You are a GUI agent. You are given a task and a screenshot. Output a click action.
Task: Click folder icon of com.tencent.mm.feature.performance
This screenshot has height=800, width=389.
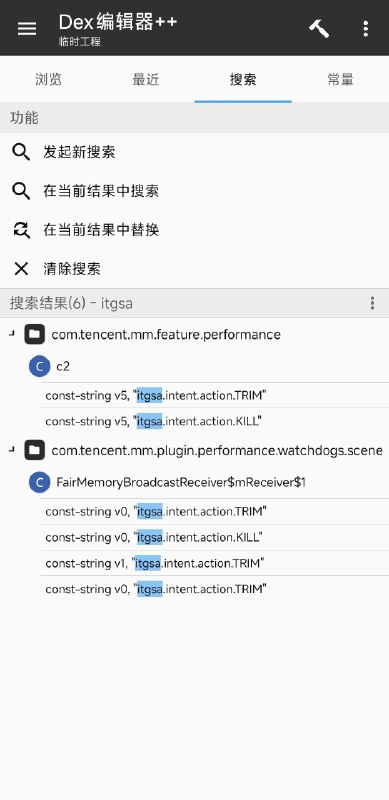click(x=35, y=335)
